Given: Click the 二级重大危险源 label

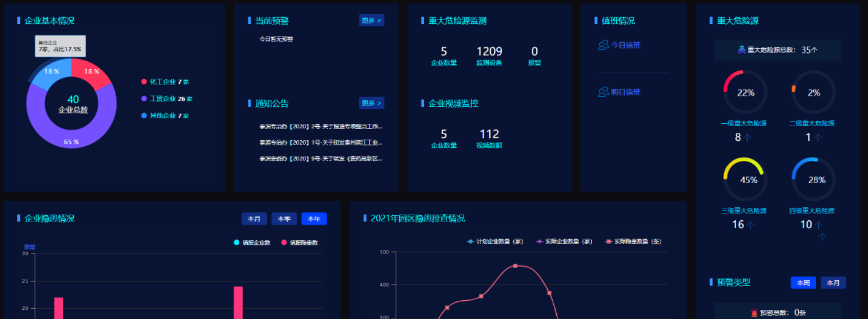Looking at the screenshot, I should coord(811,123).
